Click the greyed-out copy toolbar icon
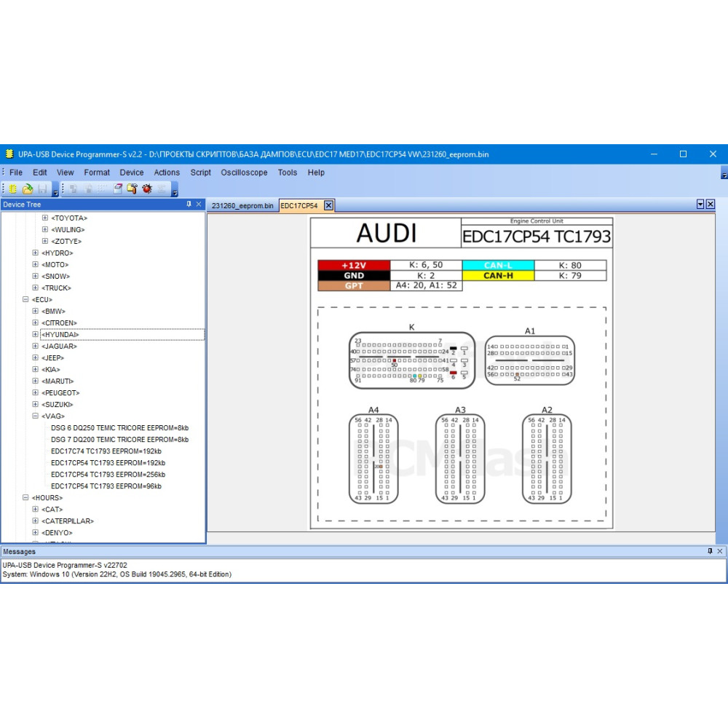 click(74, 189)
